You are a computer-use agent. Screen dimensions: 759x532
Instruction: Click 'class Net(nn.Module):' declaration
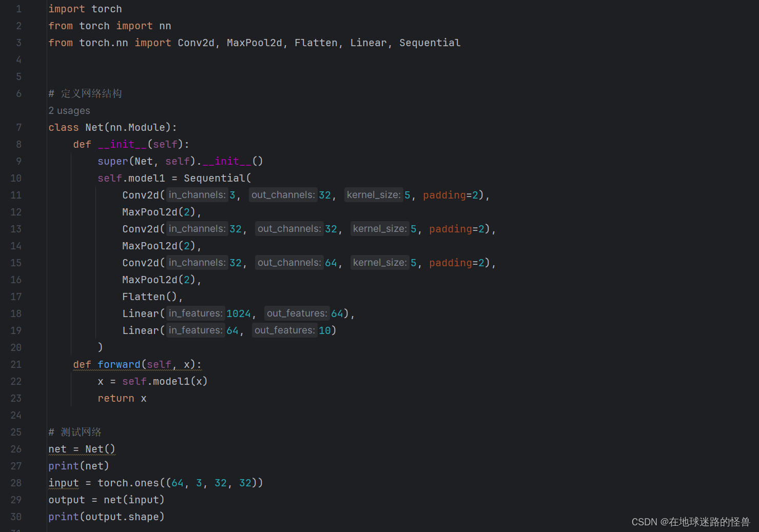(x=112, y=127)
